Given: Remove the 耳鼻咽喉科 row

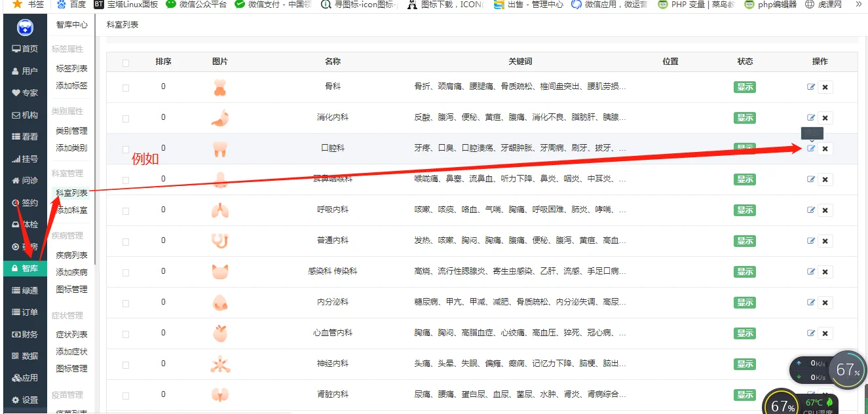Looking at the screenshot, I should (825, 179).
